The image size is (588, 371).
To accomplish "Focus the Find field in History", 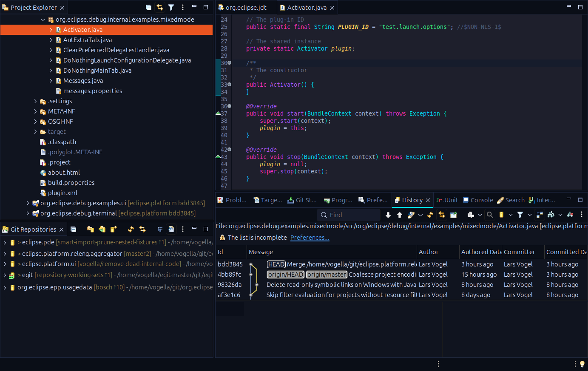I will coord(349,215).
